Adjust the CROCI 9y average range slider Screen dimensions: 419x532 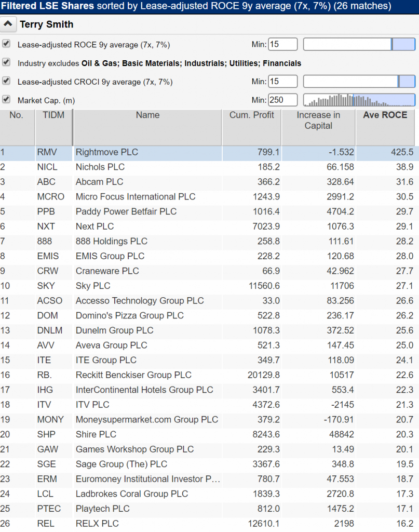tap(359, 82)
